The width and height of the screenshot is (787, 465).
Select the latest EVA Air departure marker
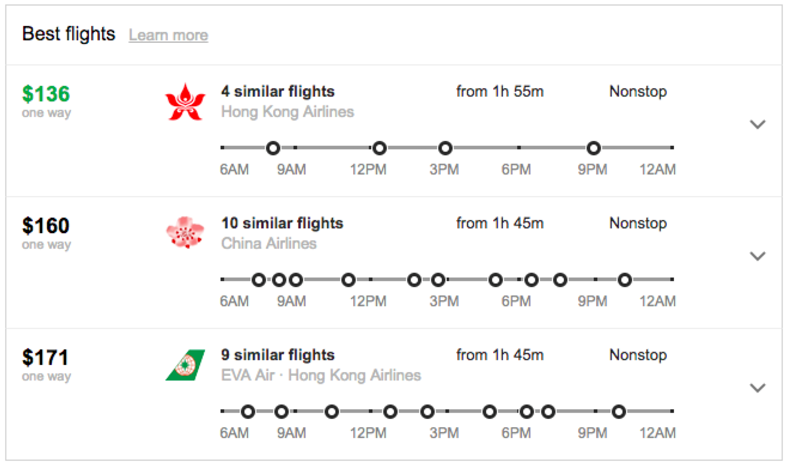coord(619,412)
